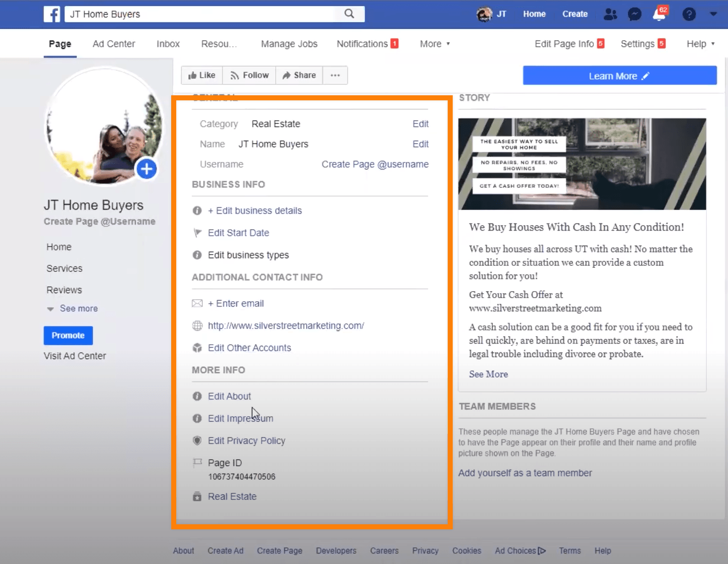Click the shield icon beside Edit Privacy Policy

click(197, 440)
